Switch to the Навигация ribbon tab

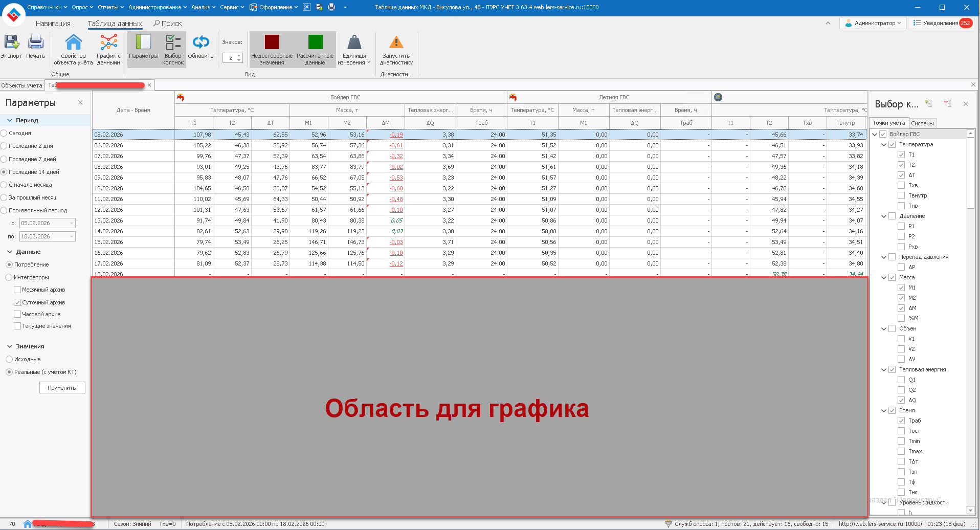53,24
